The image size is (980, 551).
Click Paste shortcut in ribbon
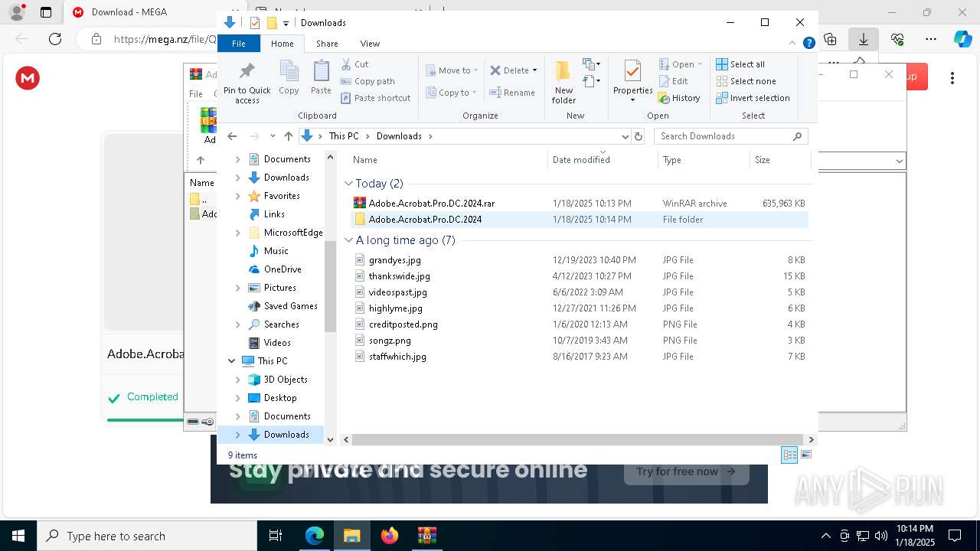click(375, 98)
